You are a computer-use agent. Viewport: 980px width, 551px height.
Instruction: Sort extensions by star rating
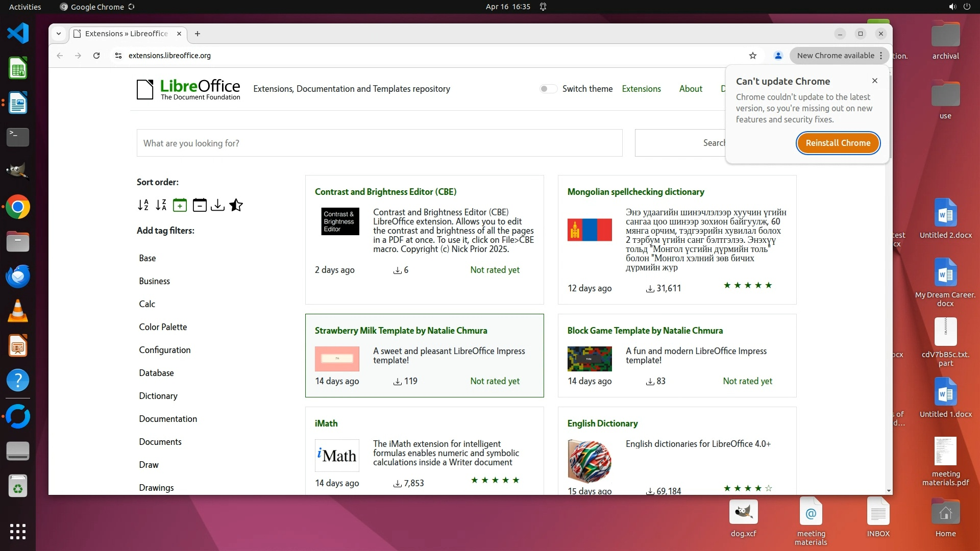pos(236,205)
